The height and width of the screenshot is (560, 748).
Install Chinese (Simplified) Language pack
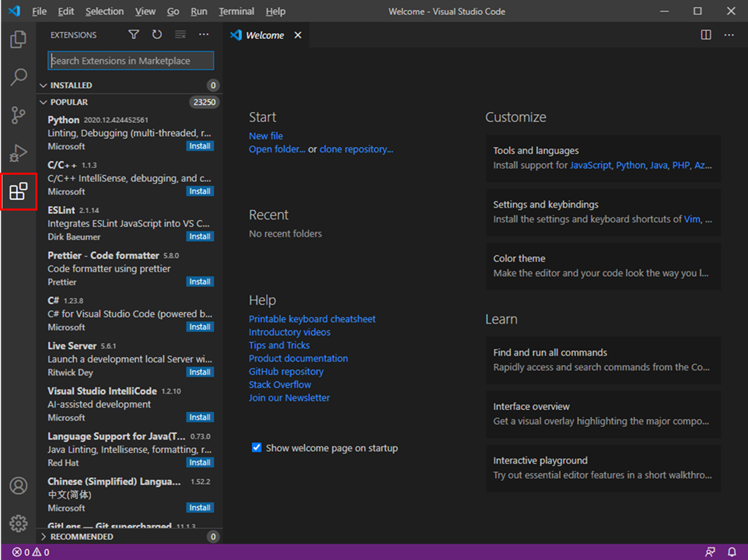point(200,508)
